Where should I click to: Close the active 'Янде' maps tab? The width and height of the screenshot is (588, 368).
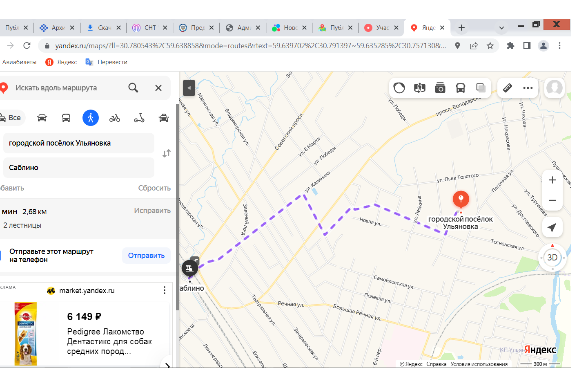[x=442, y=28]
